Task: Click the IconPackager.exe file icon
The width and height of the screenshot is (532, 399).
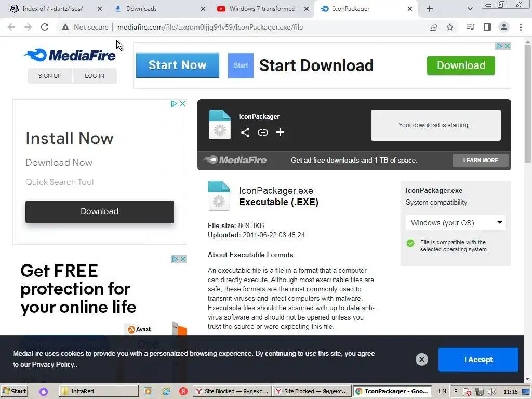Action: click(219, 196)
